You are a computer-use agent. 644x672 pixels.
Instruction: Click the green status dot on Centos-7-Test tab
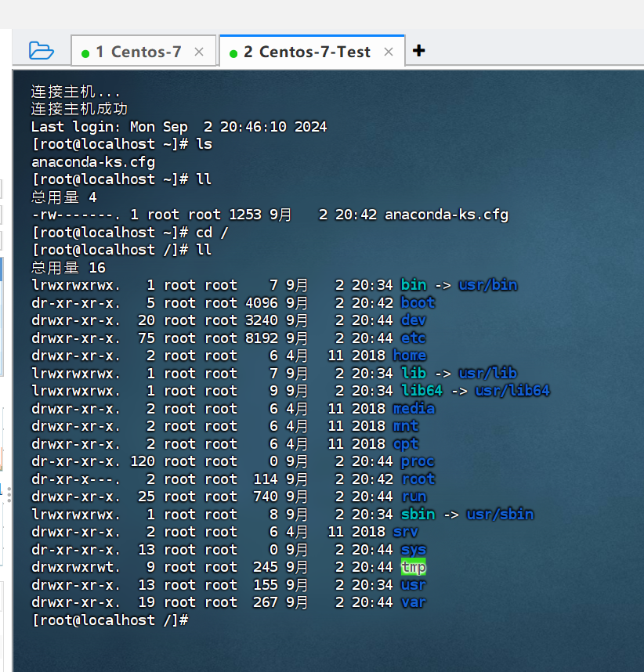pyautogui.click(x=233, y=53)
